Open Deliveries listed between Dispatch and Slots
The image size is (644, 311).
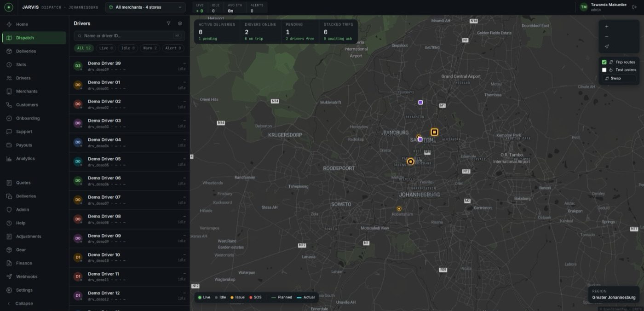[x=34, y=51]
